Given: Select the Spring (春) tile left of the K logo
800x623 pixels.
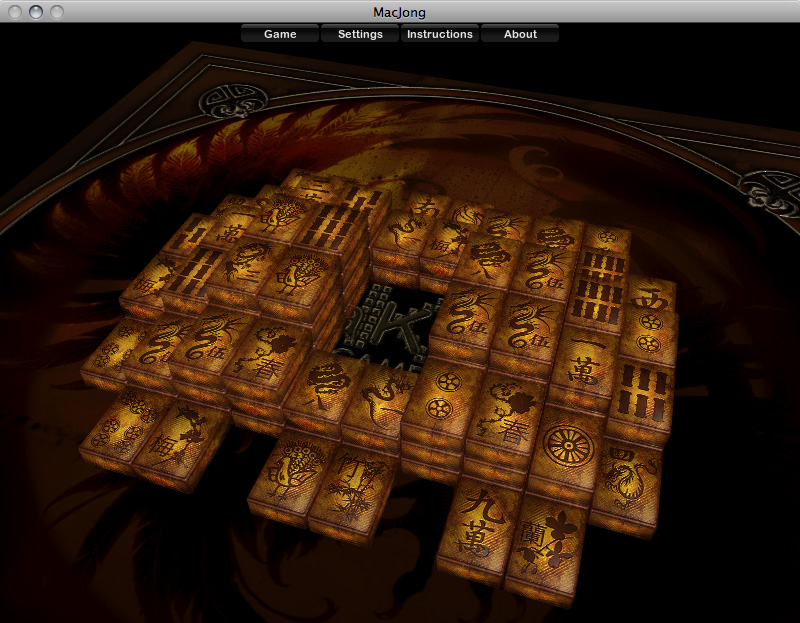Looking at the screenshot, I should (x=268, y=357).
